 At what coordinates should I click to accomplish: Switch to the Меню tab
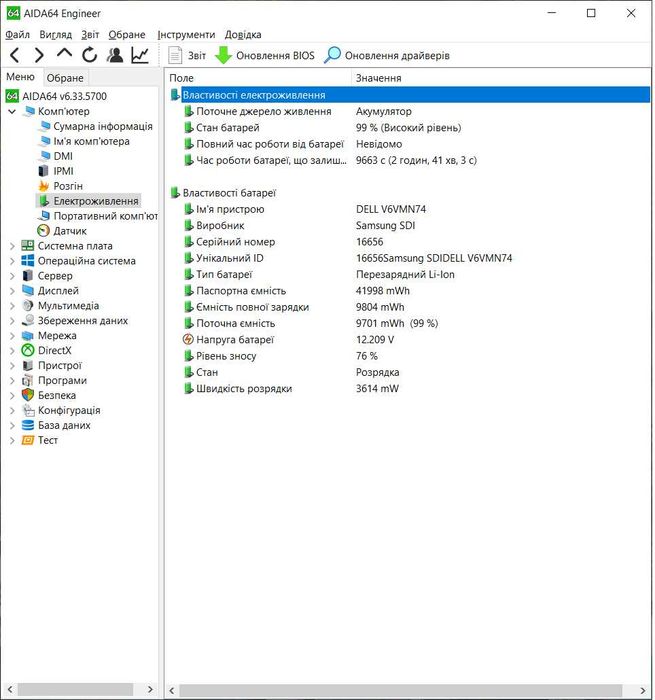click(21, 77)
